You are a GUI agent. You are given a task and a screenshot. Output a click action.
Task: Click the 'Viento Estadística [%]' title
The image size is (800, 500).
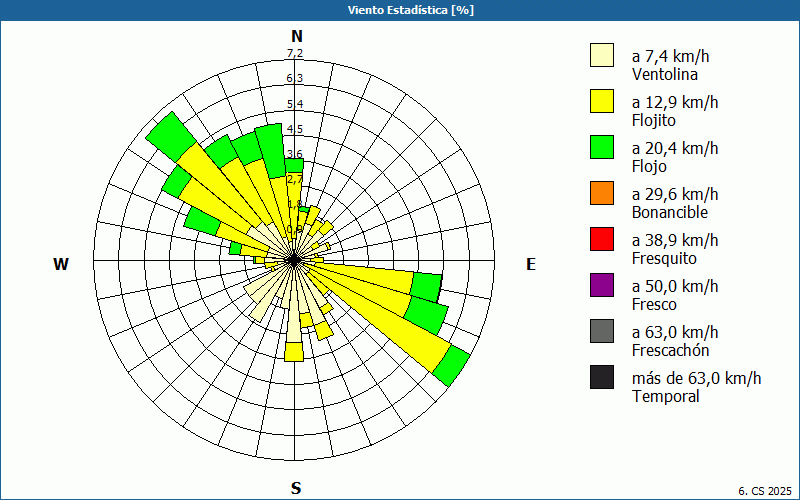click(411, 10)
